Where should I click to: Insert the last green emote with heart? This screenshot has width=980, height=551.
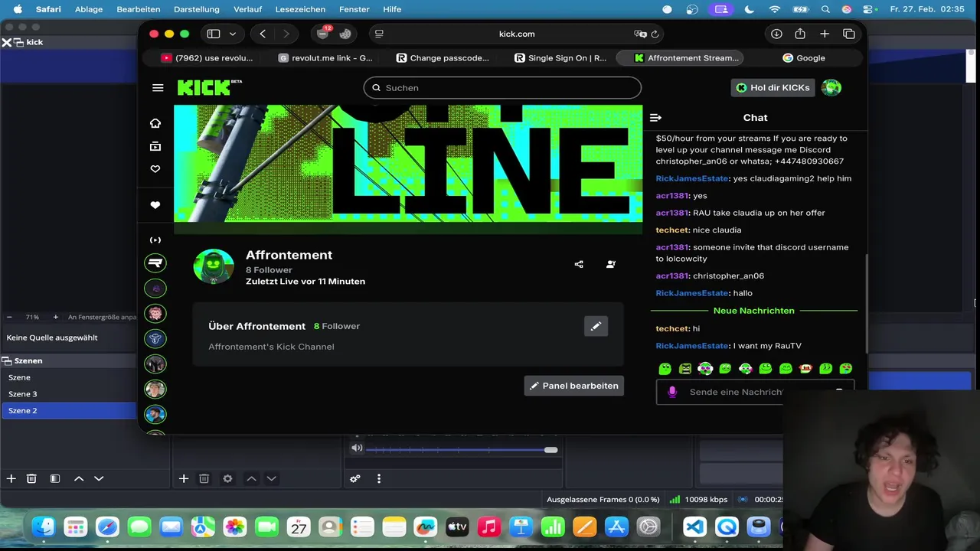(846, 369)
